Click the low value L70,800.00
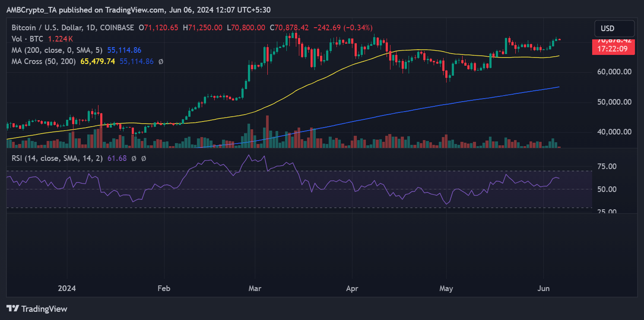This screenshot has height=320, width=644. click(x=245, y=27)
